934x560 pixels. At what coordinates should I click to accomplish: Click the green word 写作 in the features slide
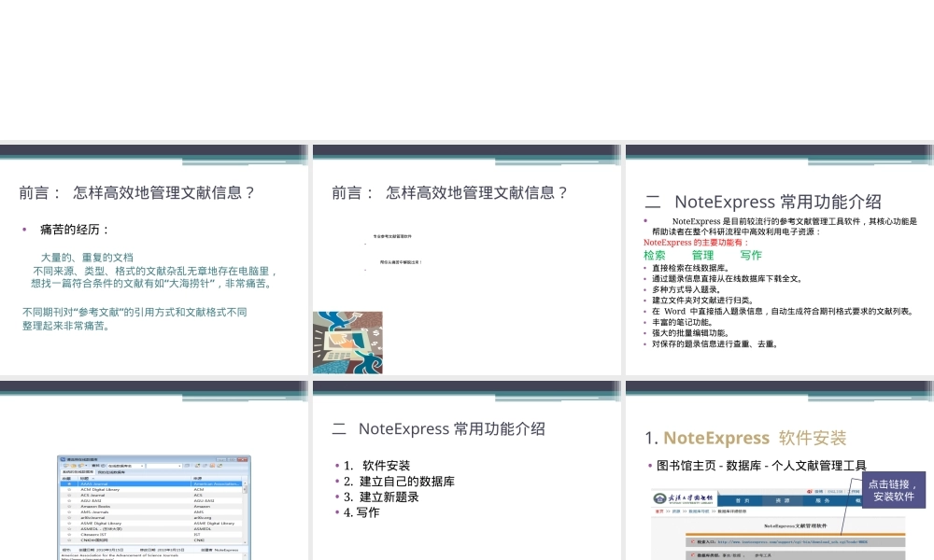pos(751,256)
